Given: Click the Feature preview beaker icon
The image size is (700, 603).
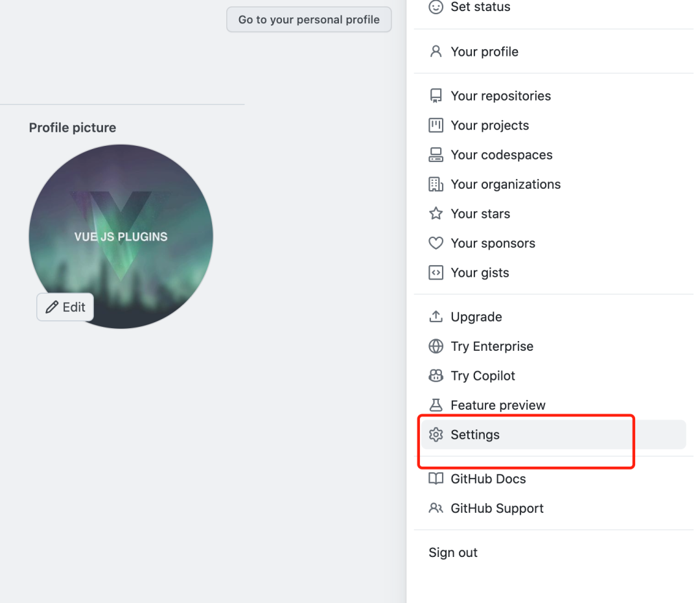Looking at the screenshot, I should point(436,405).
